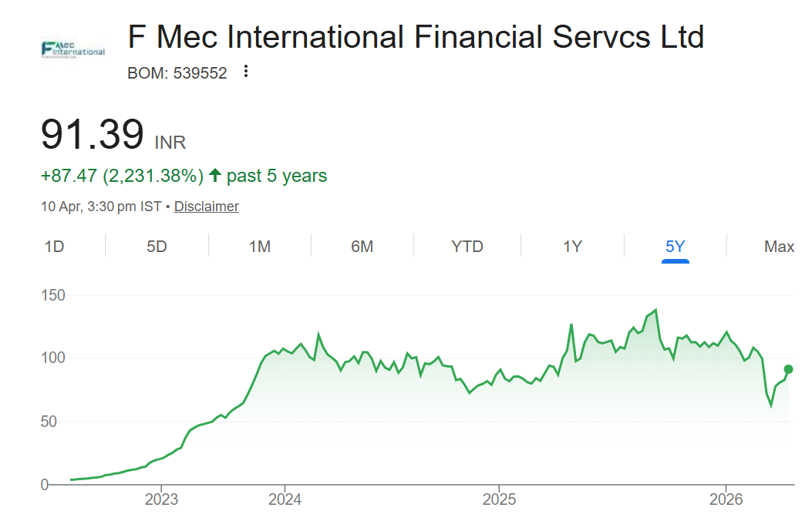Click the active 5Y range tab
Image resolution: width=812 pixels, height=521 pixels.
pyautogui.click(x=675, y=247)
